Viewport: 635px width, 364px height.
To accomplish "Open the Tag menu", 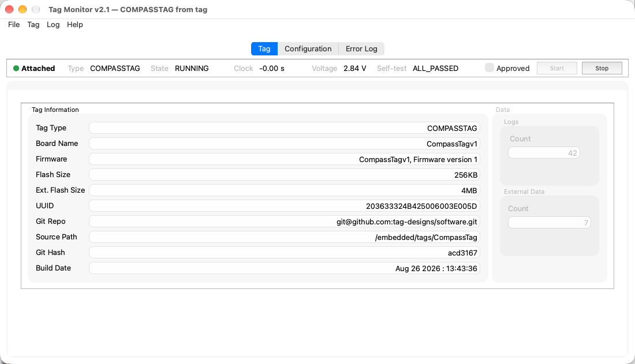I will pos(33,25).
